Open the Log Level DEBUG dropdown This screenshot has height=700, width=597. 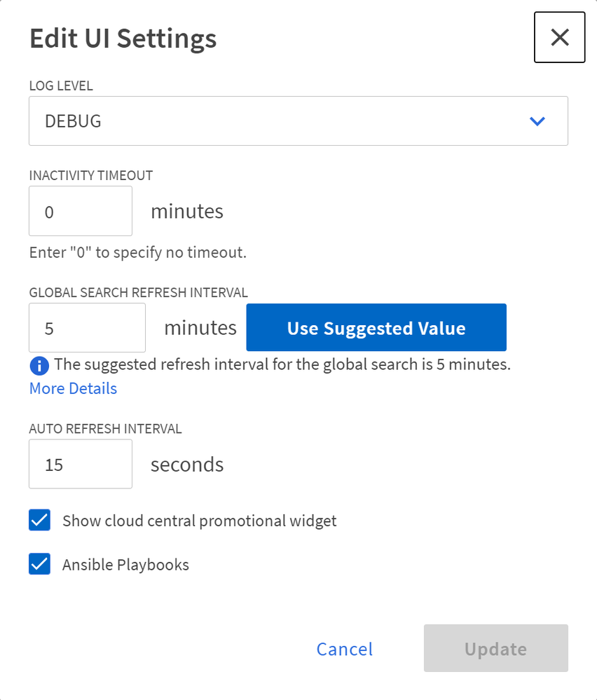click(x=298, y=121)
